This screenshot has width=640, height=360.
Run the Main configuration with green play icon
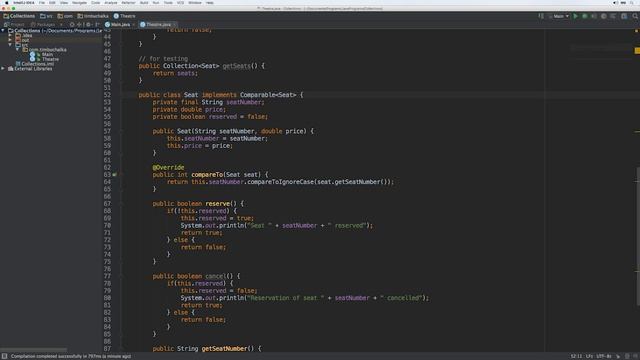[576, 16]
